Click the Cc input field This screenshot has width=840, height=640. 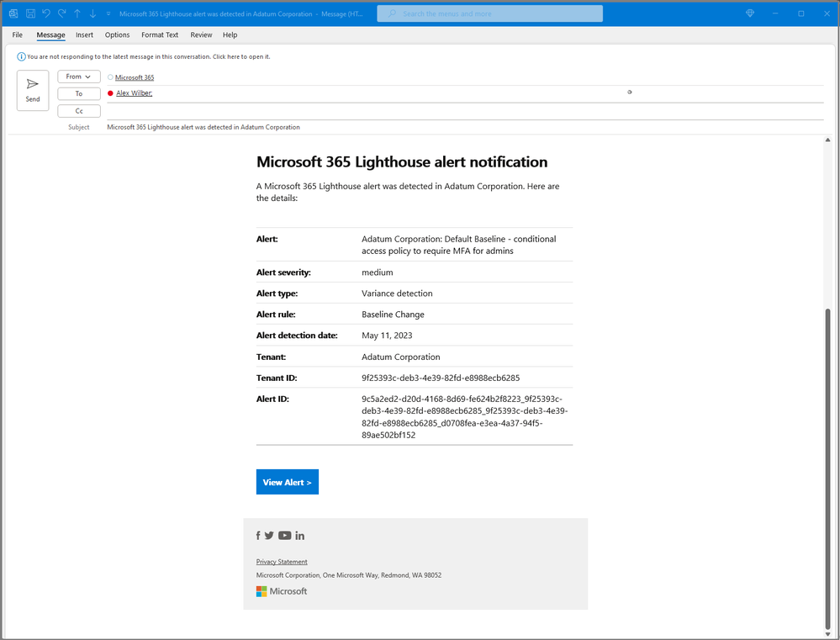tap(465, 111)
